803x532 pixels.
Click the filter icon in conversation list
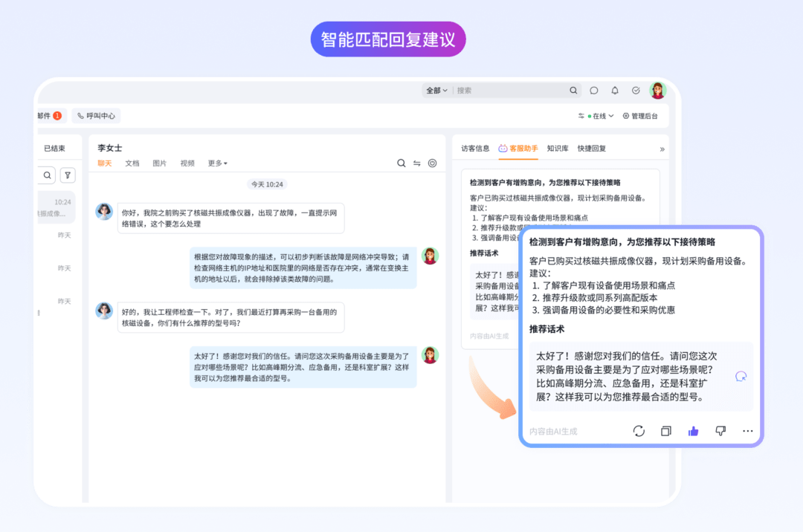pos(68,175)
